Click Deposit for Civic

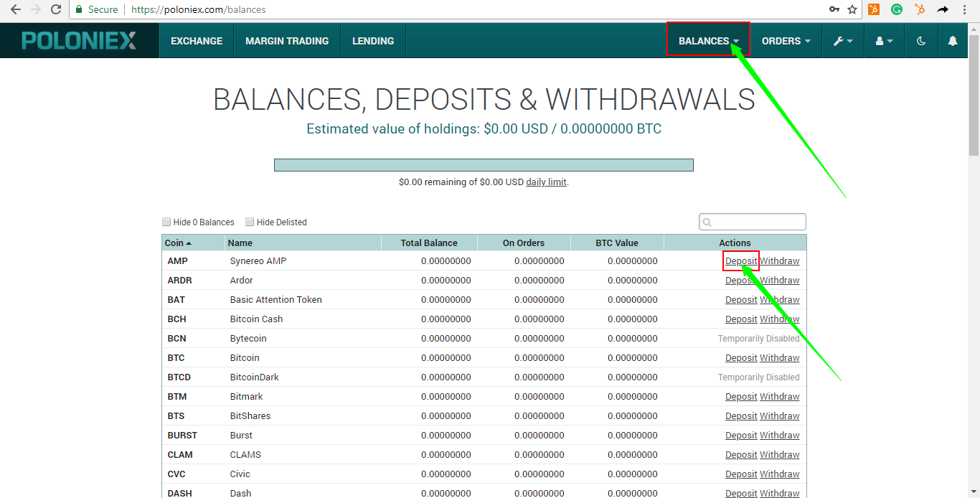point(741,474)
